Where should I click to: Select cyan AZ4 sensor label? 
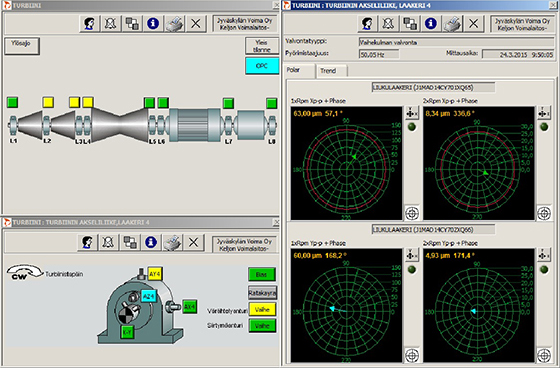coord(149,296)
